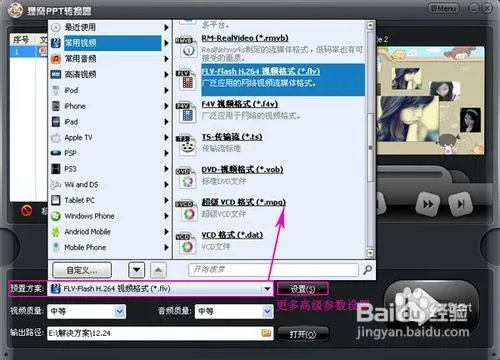The width and height of the screenshot is (500, 360).
Task: Expand the 常用音频 submenu arrow
Action: (166, 59)
